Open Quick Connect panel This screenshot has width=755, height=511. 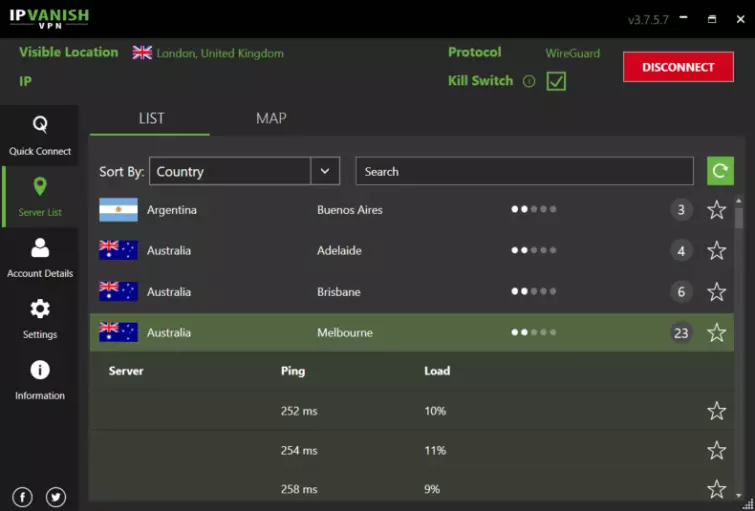coord(40,136)
